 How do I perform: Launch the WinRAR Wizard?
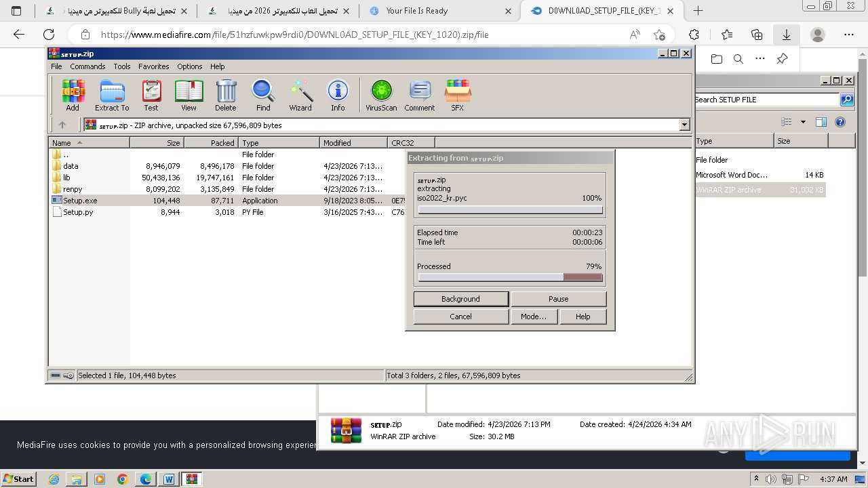pos(300,95)
